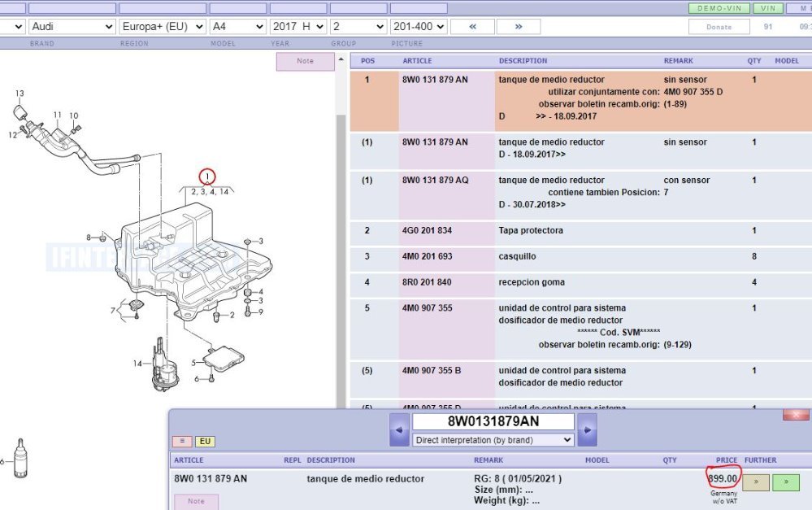Image resolution: width=812 pixels, height=510 pixels.
Task: Click the right arrow beside article number field
Action: [x=587, y=429]
